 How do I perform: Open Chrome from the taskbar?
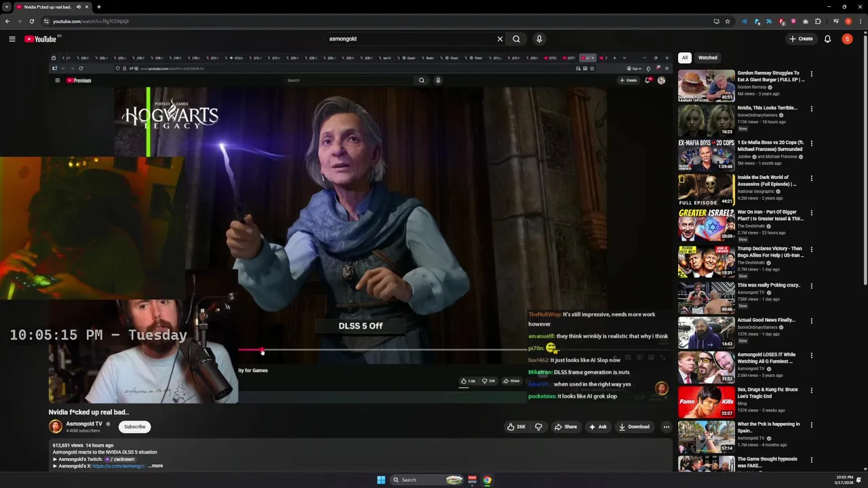[487, 480]
